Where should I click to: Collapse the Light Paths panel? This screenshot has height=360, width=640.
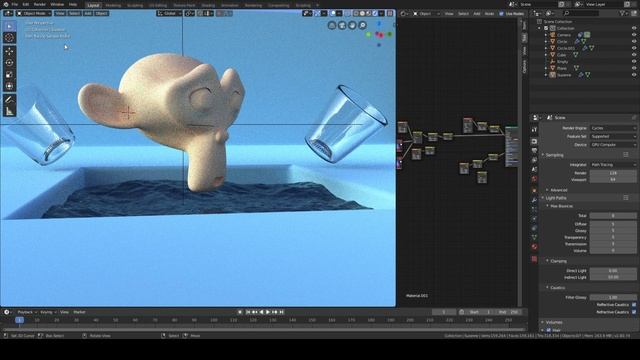pyautogui.click(x=555, y=198)
